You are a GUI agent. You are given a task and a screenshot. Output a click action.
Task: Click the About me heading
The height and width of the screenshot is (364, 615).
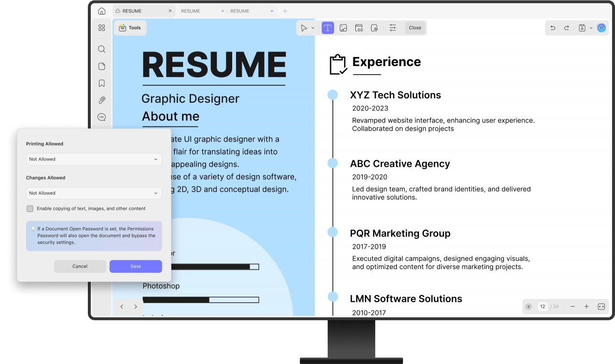tap(170, 116)
